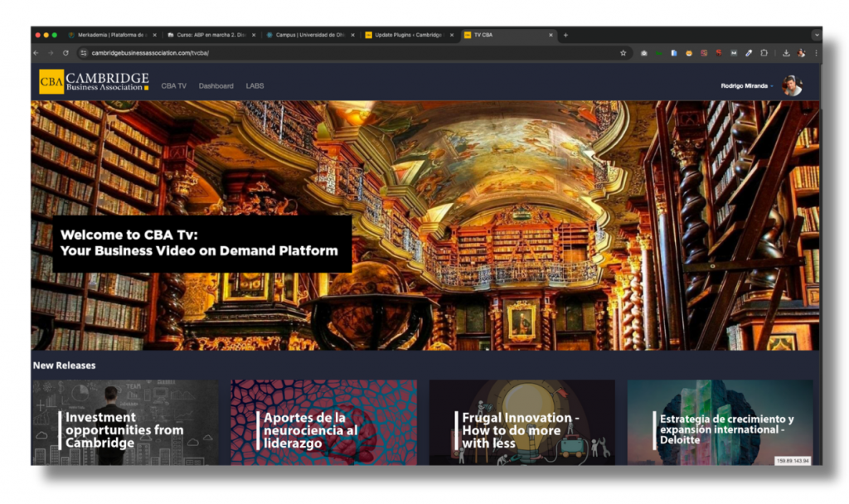
Task: Click the Rodrigo Miranda name label
Action: point(744,86)
